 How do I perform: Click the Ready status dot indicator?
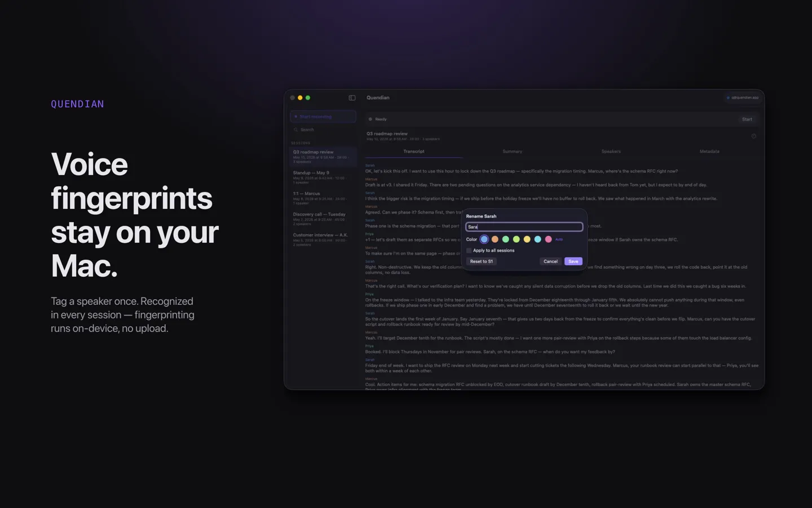pos(370,119)
